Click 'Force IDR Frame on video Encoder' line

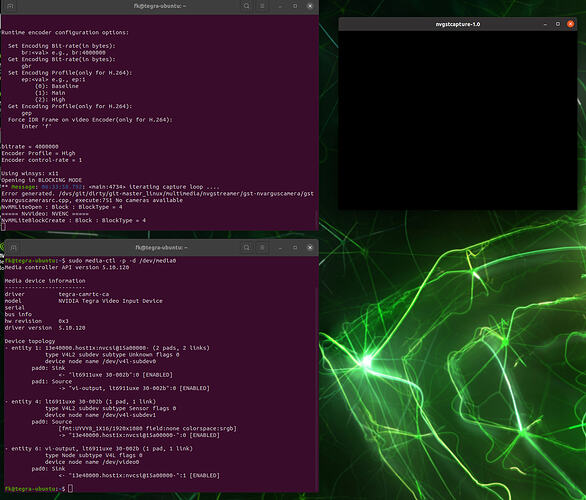point(90,120)
